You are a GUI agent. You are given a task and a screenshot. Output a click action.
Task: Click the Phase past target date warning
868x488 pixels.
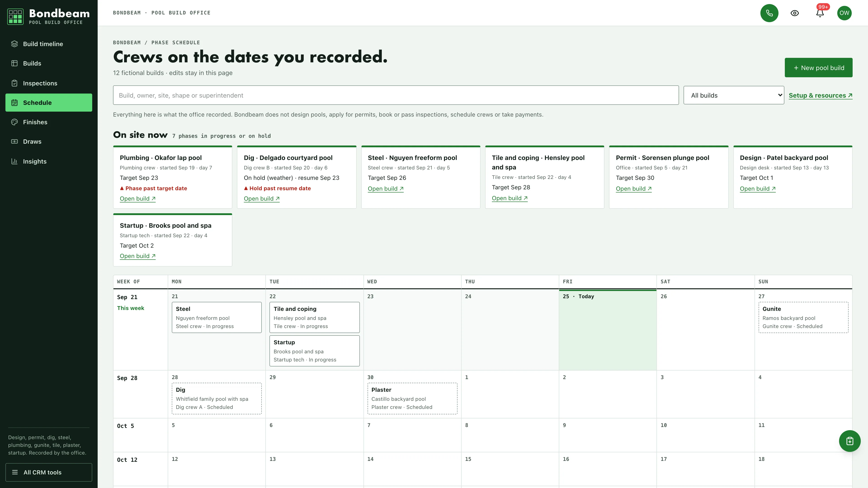tap(153, 188)
